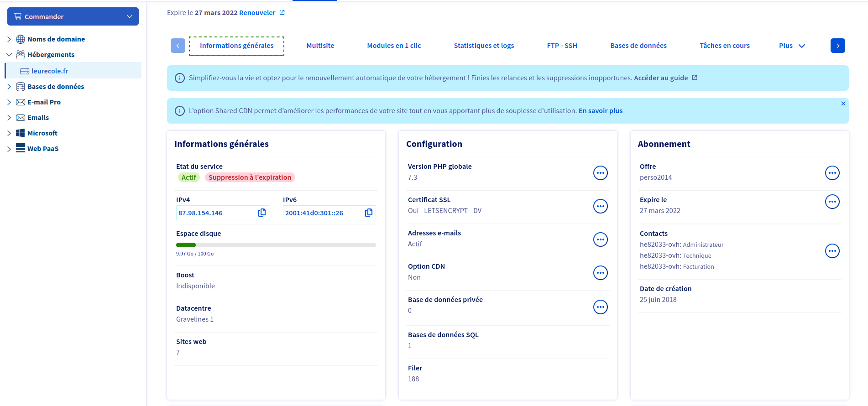Open actions menu for Certificat SSL

[600, 206]
